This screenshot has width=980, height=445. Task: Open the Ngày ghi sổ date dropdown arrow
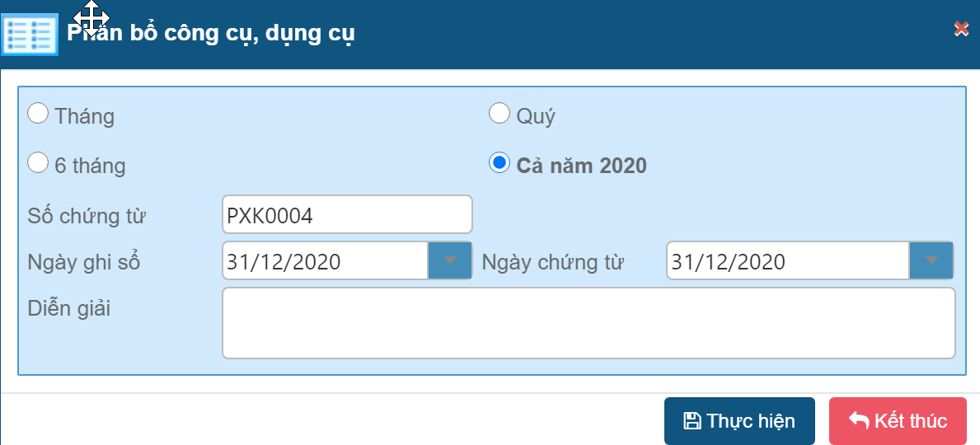point(450,261)
